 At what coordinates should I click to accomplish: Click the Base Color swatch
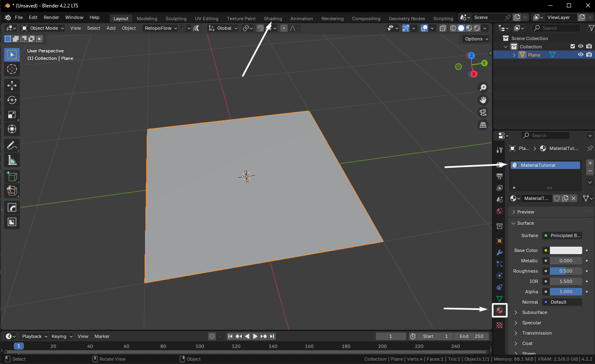[566, 250]
